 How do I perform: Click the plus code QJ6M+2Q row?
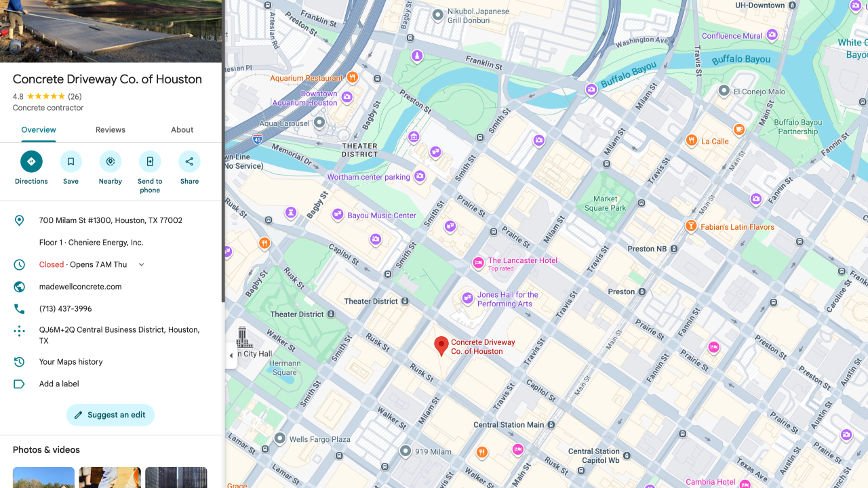(x=111, y=335)
